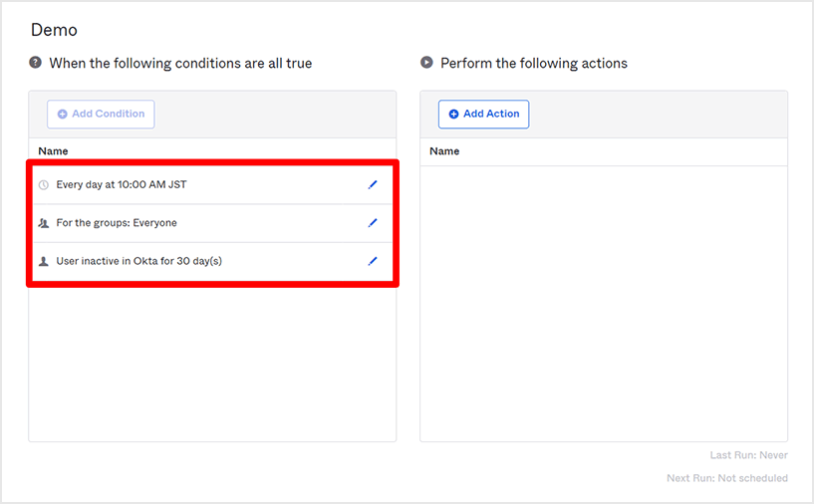The height and width of the screenshot is (504, 814).
Task: Click help question mark icon near conditions heading
Action: pos(35,63)
